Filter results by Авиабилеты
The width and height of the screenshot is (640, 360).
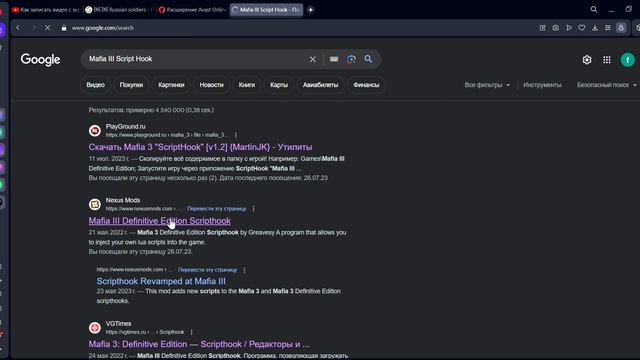point(320,85)
